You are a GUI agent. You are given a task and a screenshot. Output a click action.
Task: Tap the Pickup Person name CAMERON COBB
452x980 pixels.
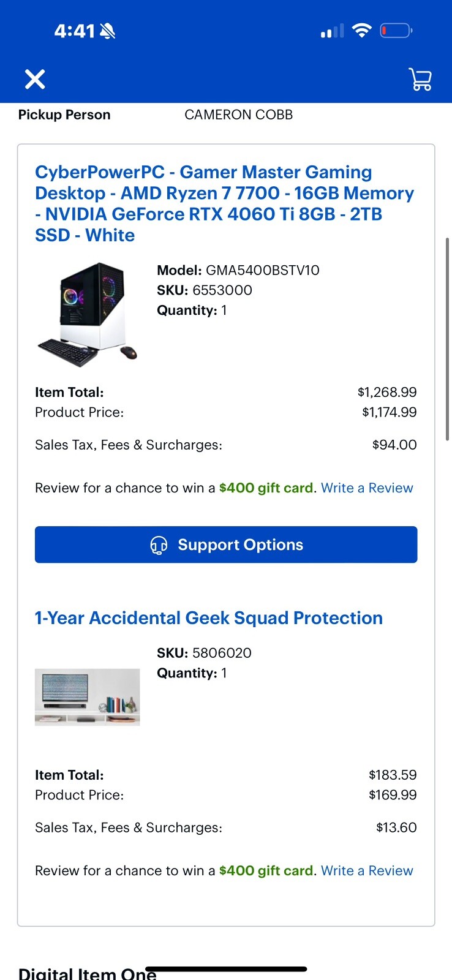[238, 115]
